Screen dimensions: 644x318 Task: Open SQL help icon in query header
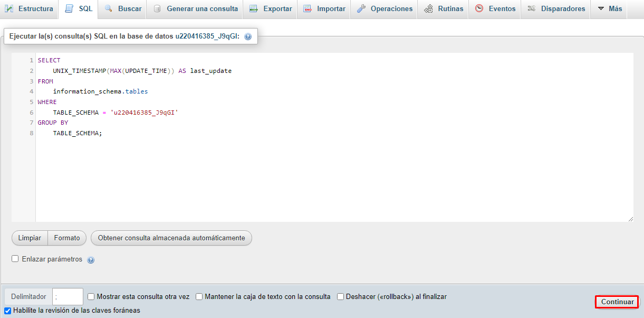(x=248, y=36)
